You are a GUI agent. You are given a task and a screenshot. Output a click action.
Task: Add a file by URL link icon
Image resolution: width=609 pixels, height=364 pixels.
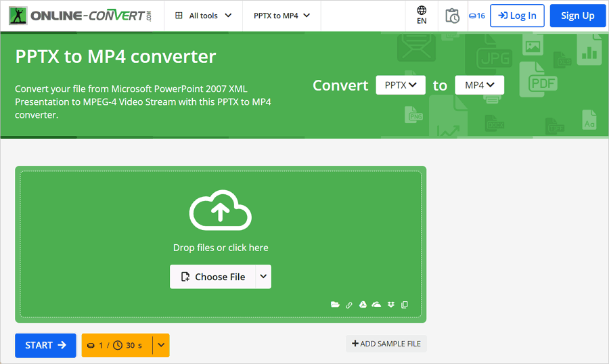click(349, 305)
